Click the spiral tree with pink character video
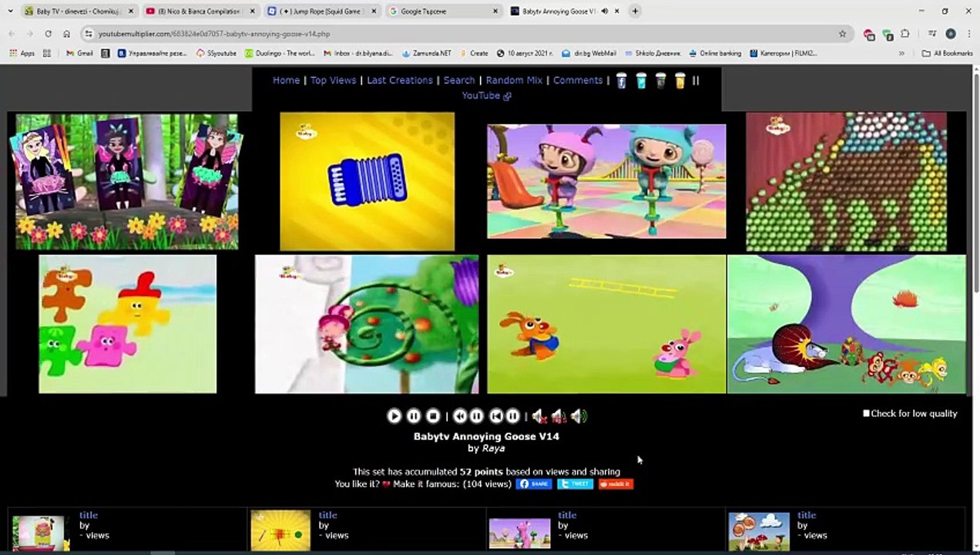Viewport: 980px width, 555px height. coord(367,324)
